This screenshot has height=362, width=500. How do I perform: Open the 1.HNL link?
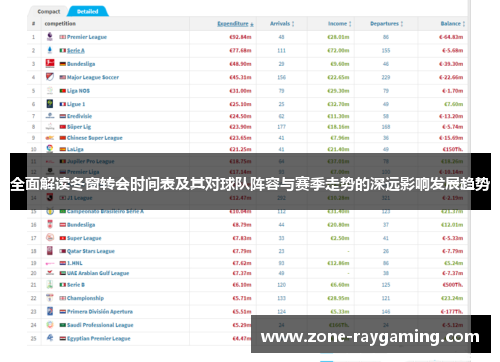74,263
